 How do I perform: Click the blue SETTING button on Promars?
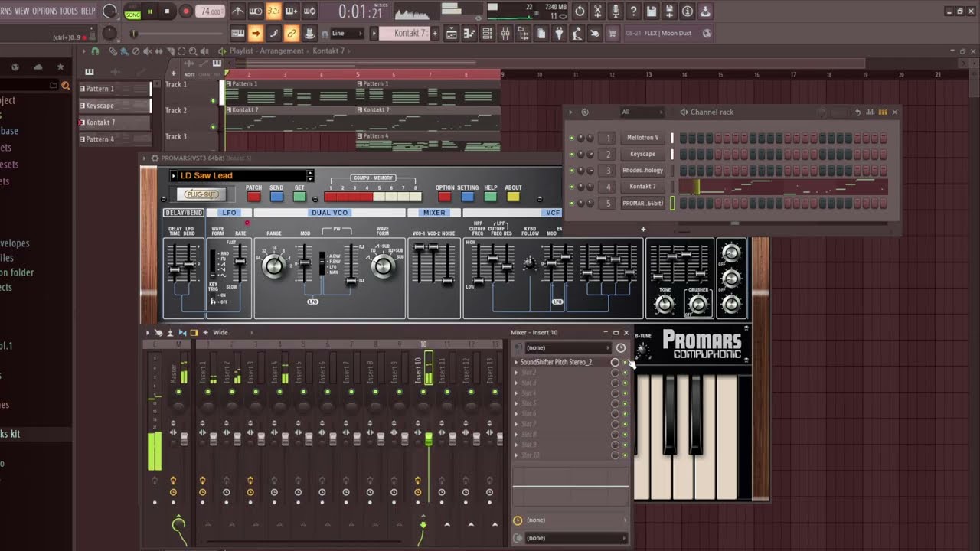[x=467, y=197]
